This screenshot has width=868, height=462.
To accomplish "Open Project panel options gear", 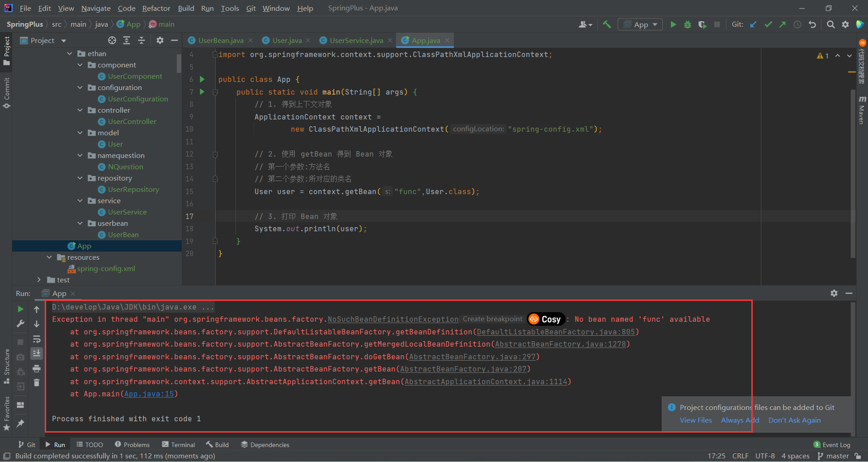I will point(160,40).
